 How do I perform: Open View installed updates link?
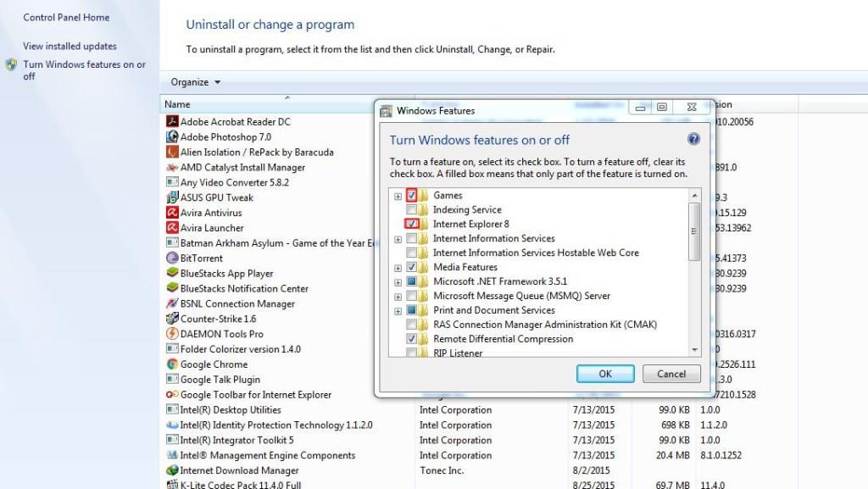click(x=70, y=46)
